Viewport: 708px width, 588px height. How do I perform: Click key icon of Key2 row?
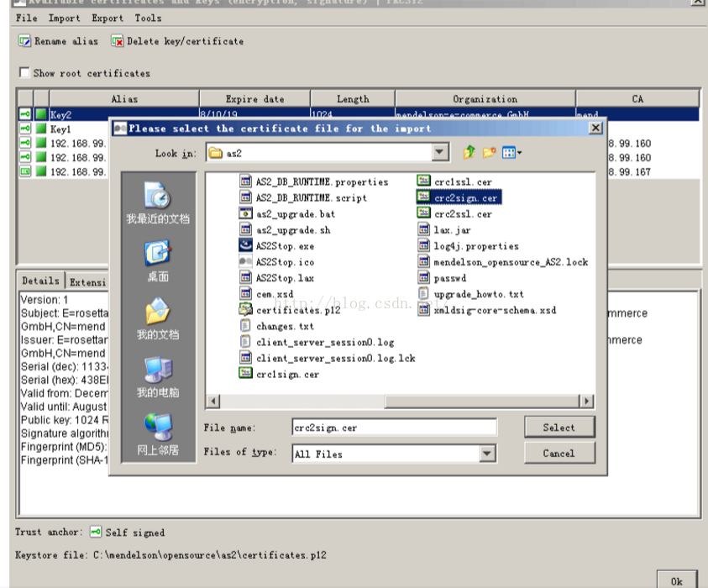pos(25,114)
